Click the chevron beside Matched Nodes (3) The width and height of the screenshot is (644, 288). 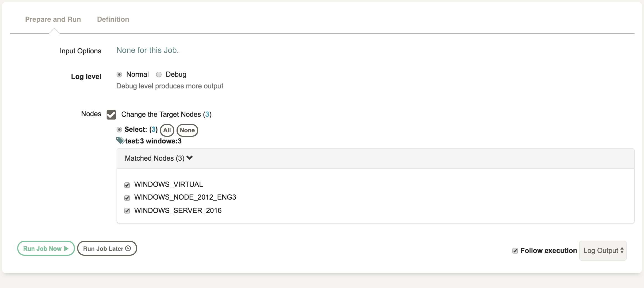click(x=190, y=158)
